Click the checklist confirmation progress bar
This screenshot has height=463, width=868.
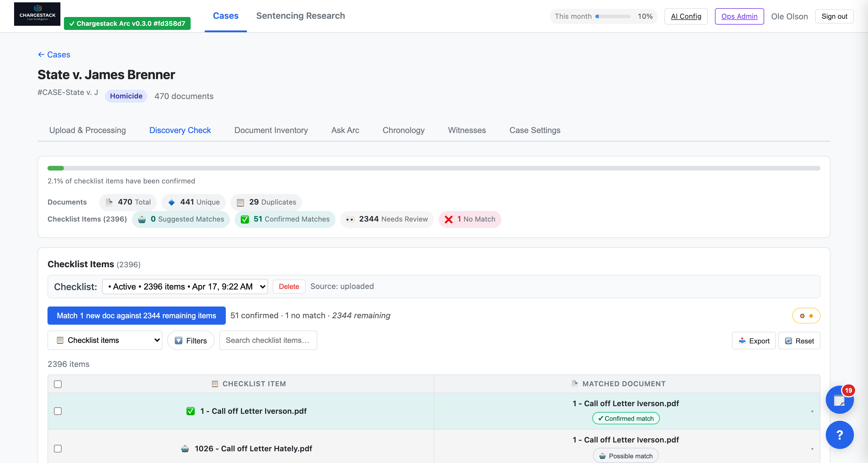434,168
